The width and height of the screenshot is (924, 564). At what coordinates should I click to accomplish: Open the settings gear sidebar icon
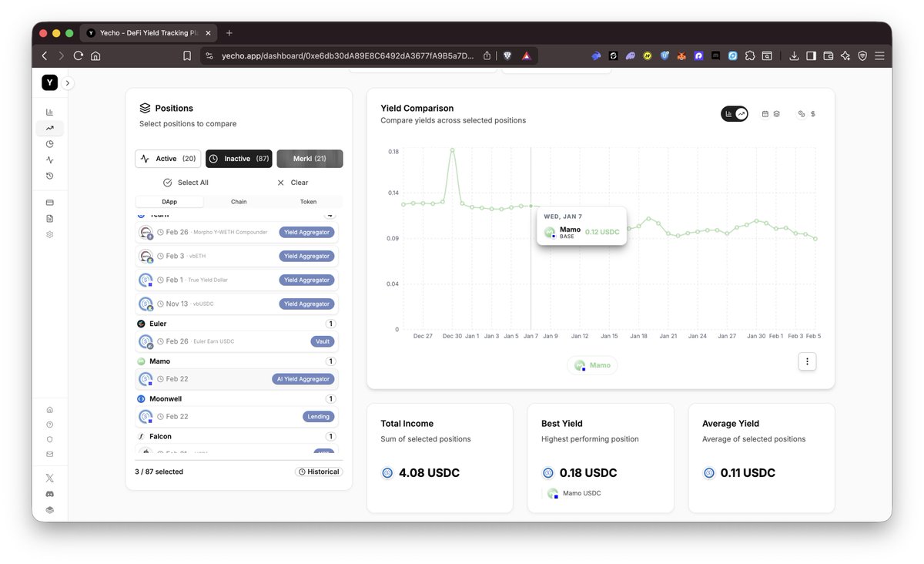click(49, 234)
